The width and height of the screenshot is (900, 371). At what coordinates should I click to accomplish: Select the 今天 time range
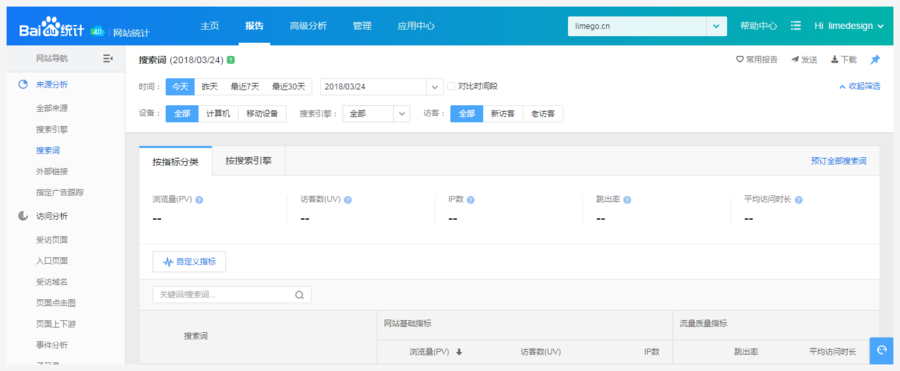click(x=180, y=87)
